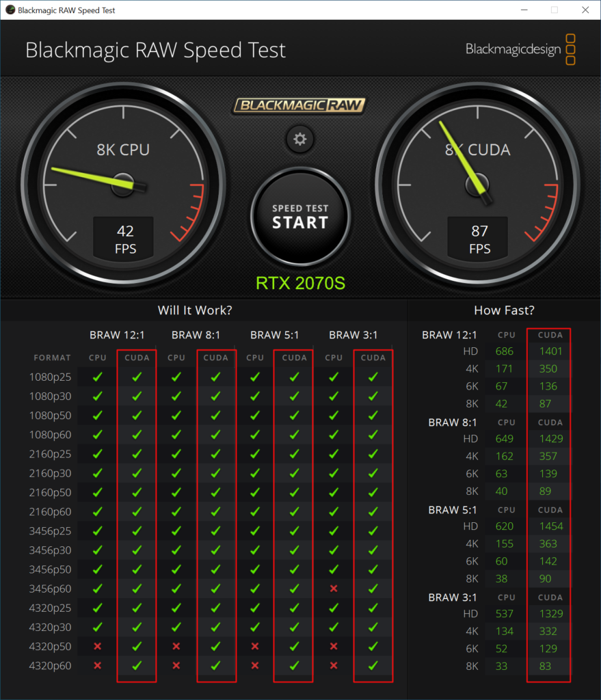601x700 pixels.
Task: Click the 350 4K CUDA value
Action: [548, 368]
